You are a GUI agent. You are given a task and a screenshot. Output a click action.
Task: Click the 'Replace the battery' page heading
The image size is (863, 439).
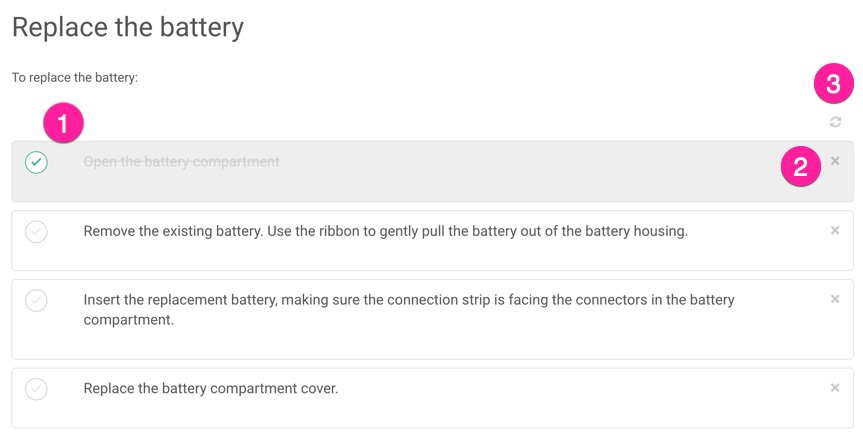click(128, 27)
